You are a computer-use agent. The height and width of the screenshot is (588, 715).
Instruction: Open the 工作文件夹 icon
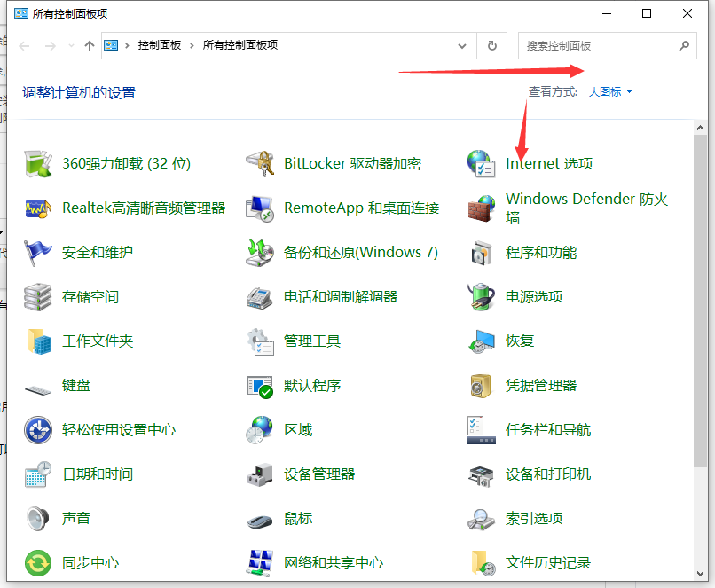point(38,341)
